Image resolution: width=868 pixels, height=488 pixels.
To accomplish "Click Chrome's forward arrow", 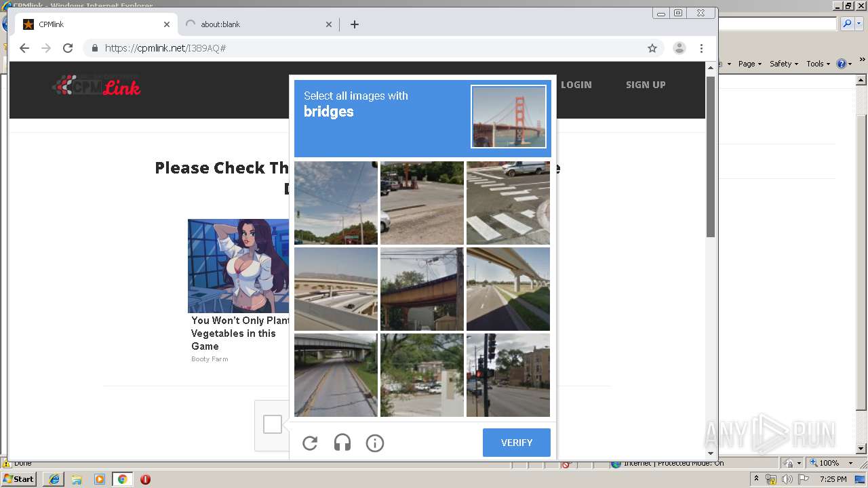I will click(x=46, y=48).
